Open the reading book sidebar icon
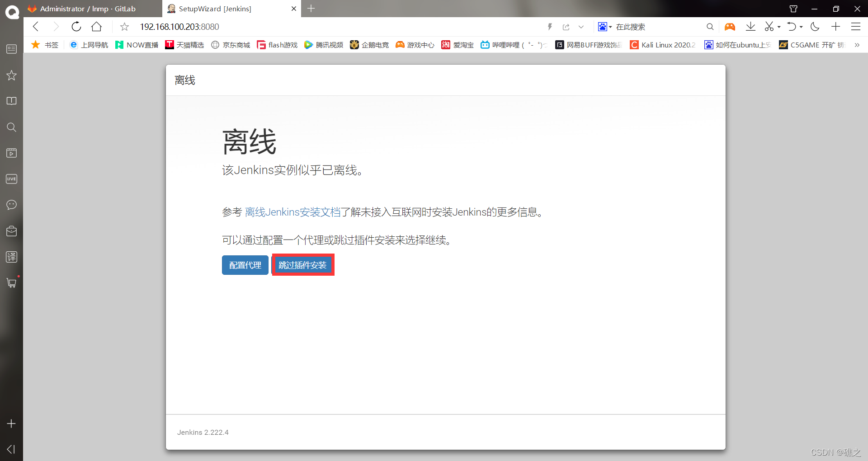Viewport: 868px width, 461px height. tap(12, 101)
